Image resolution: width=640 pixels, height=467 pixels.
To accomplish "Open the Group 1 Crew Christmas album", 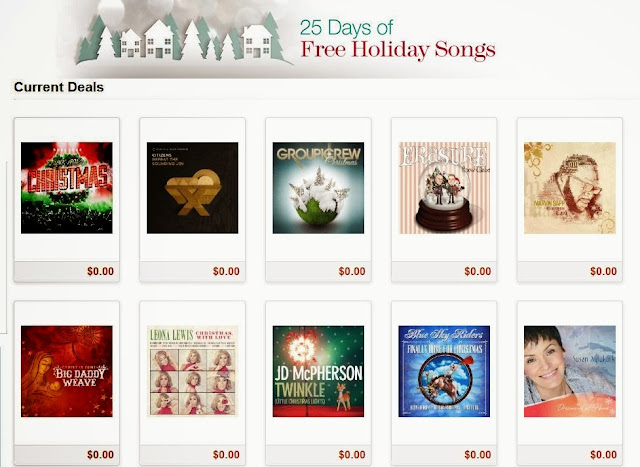I will point(318,188).
